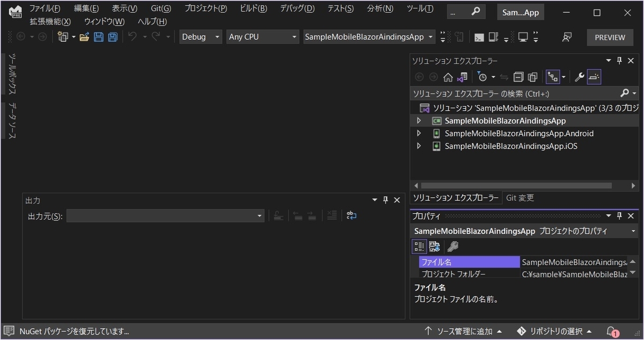Open the ファイル(F) menu
This screenshot has width=644, height=340.
(45, 9)
